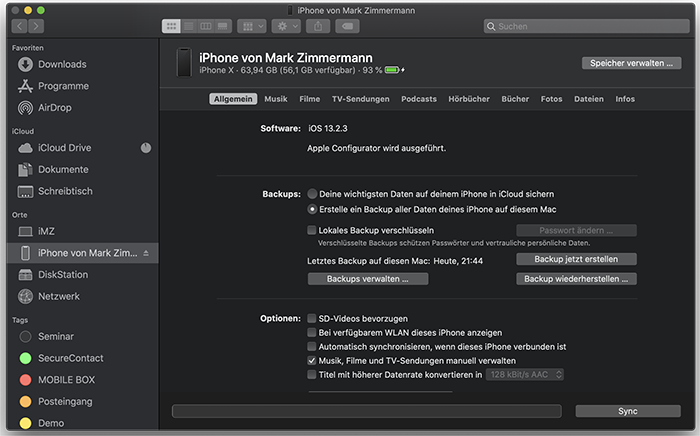Select DiskStation in the sidebar
The image size is (700, 436).
[x=63, y=275]
